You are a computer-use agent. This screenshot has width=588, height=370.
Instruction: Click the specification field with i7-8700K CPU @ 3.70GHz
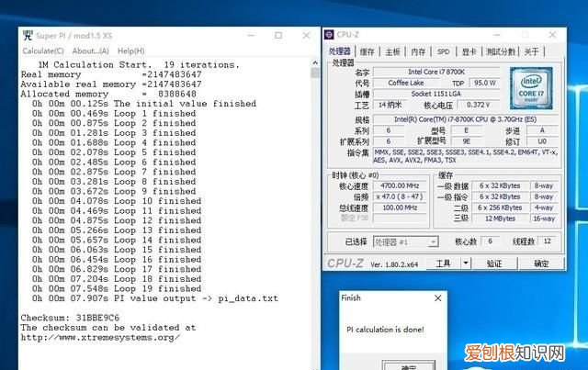tap(466, 119)
